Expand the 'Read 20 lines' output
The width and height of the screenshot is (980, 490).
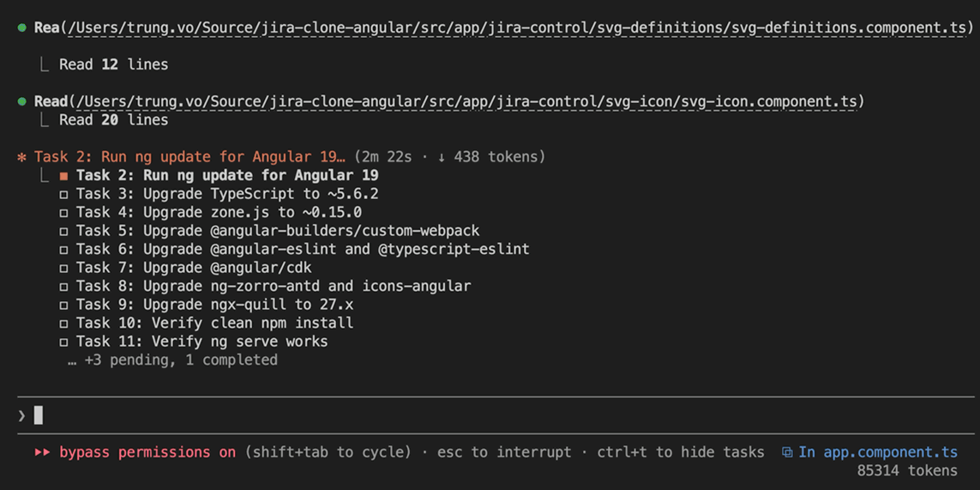pos(113,120)
